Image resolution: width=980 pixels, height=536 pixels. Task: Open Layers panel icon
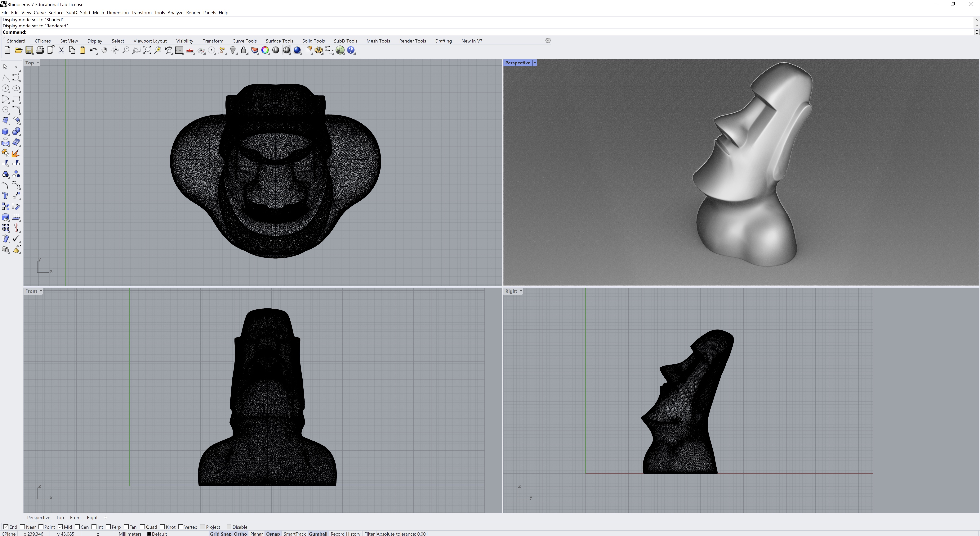[255, 50]
